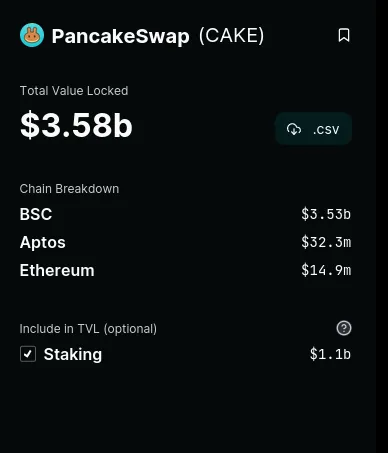Select the BSC chain row
The width and height of the screenshot is (388, 453).
coord(185,214)
